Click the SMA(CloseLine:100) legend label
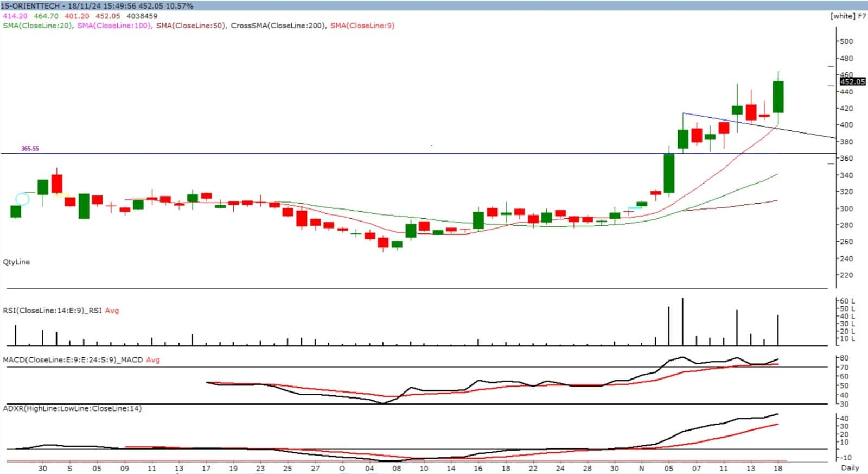Screen dimensions: 868x474 114,26
